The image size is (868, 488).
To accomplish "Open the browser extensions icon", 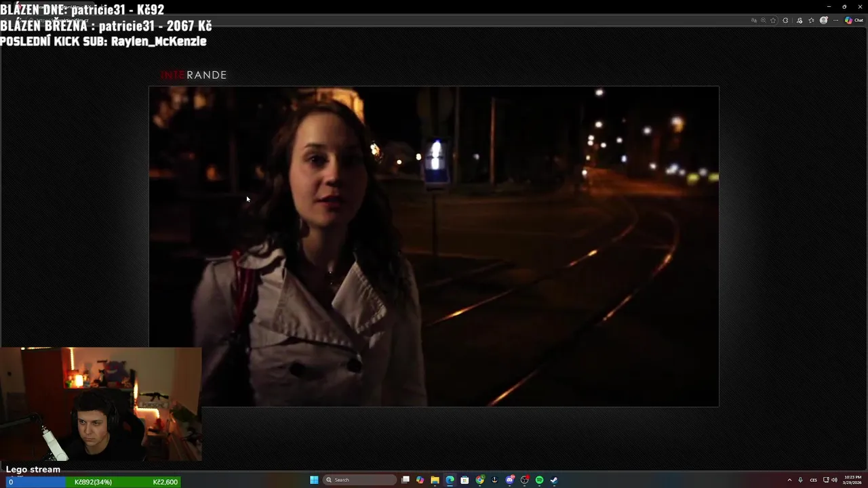I will (x=785, y=20).
